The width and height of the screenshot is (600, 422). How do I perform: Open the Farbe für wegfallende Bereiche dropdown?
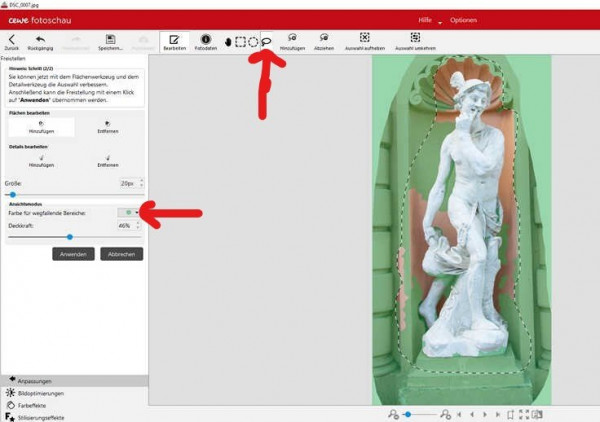129,212
